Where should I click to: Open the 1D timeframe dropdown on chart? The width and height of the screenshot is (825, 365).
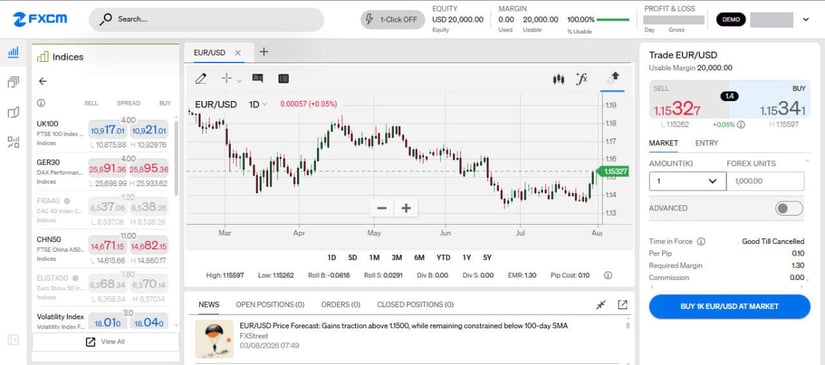tap(258, 104)
